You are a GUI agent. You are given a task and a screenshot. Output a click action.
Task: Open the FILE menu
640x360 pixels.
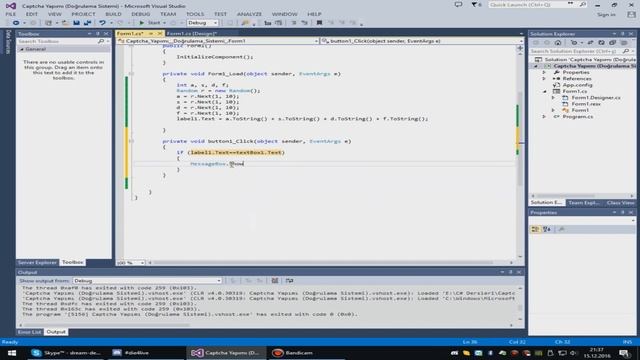coord(11,14)
